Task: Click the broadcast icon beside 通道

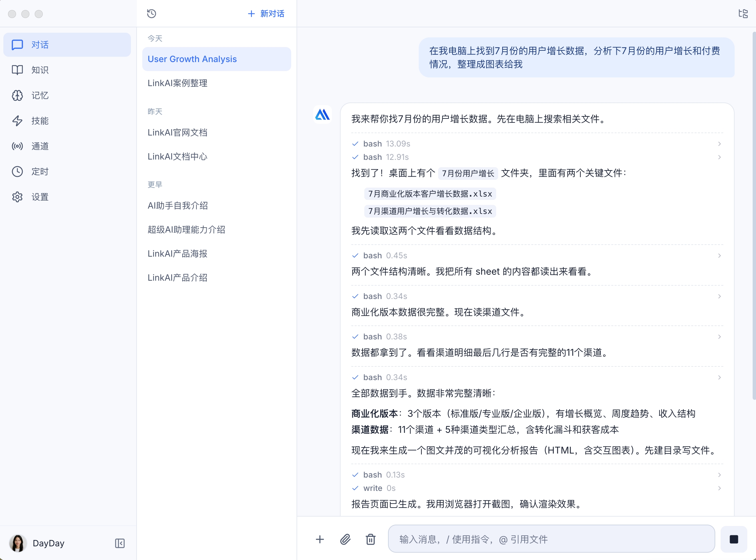Action: [17, 146]
